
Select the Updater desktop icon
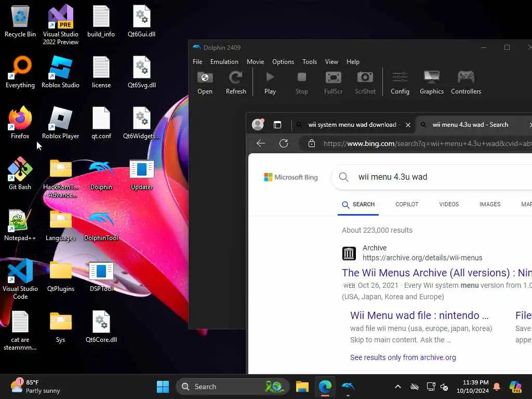point(142,174)
